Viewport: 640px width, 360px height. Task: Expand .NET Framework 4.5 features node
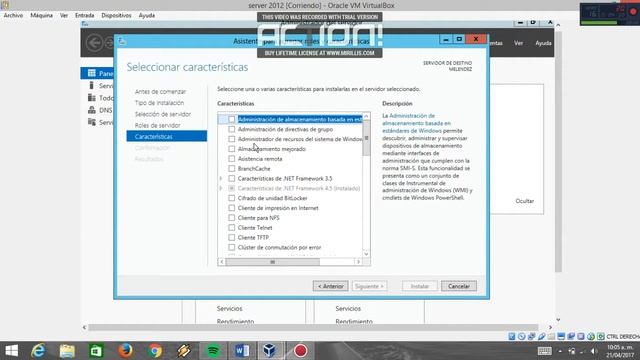click(221, 188)
